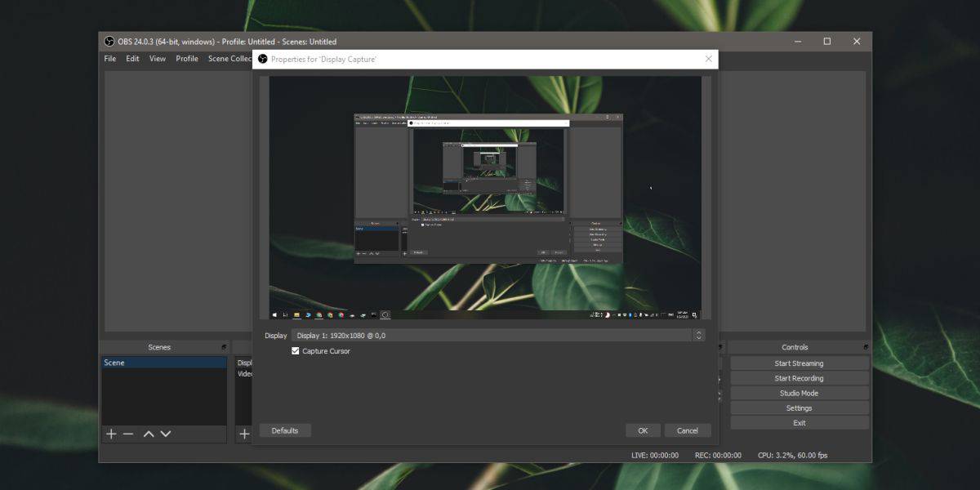
Task: Click Start Streaming in Controls
Action: click(x=799, y=363)
